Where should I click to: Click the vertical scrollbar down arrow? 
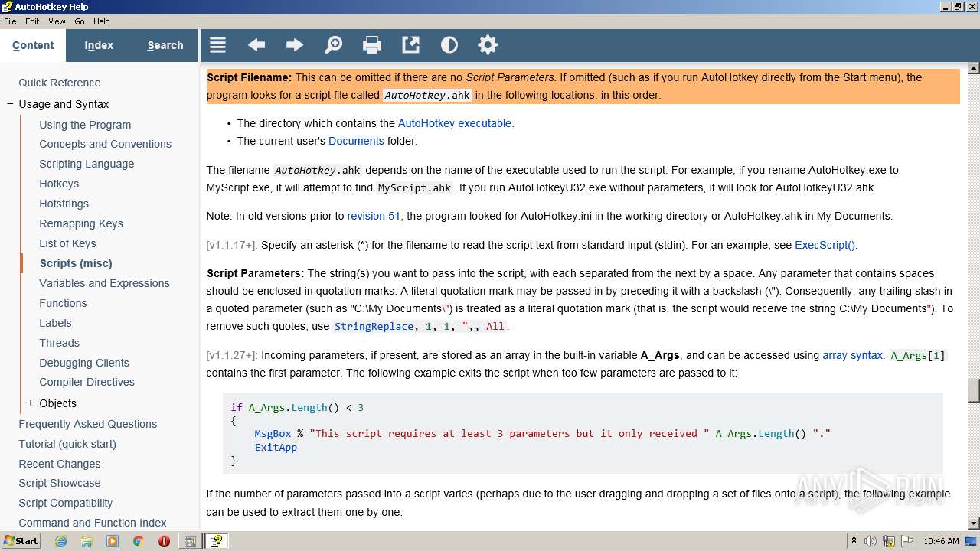[x=974, y=523]
